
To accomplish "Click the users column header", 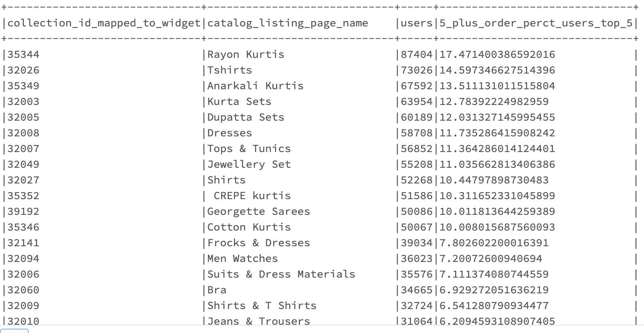I will pyautogui.click(x=417, y=23).
